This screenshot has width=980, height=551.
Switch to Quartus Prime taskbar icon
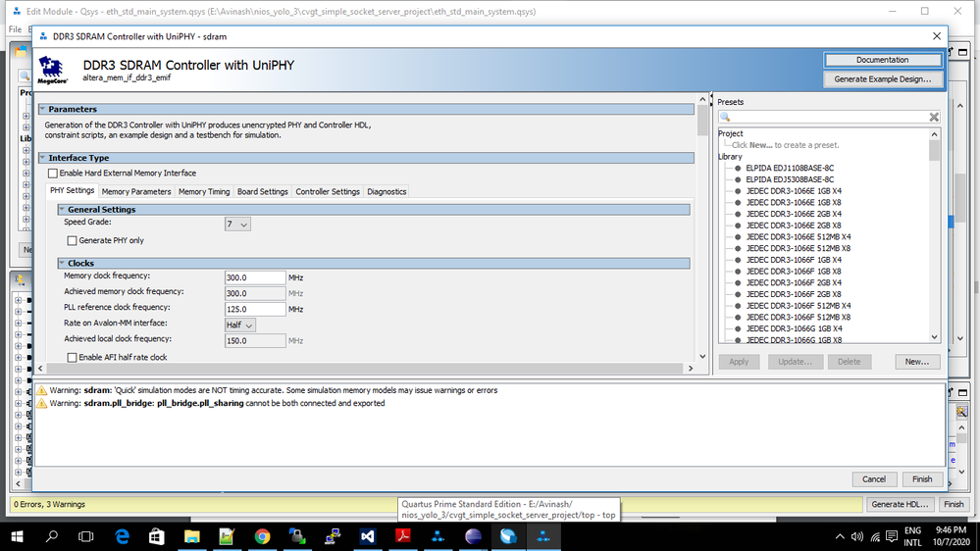pyautogui.click(x=508, y=536)
